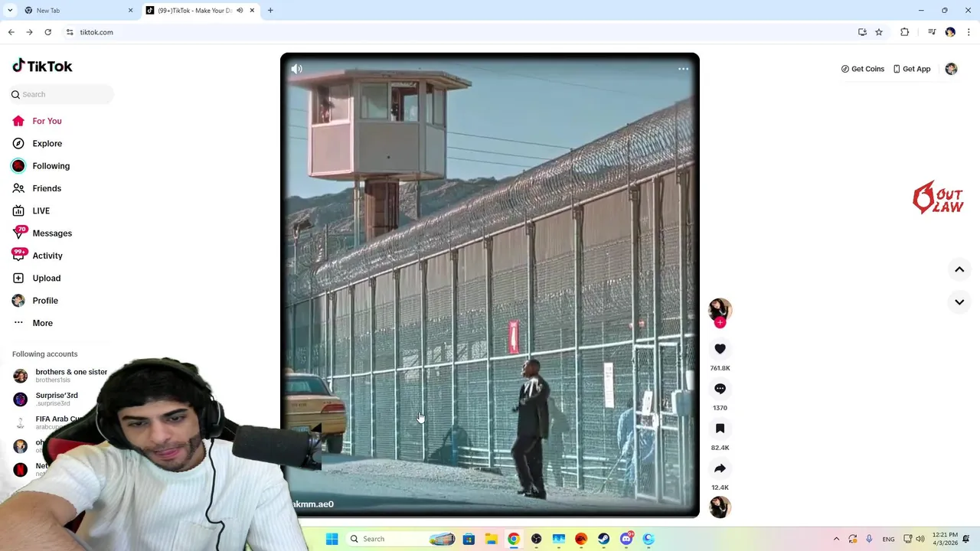Click the TikTok logo
Viewport: 980px width, 551px height.
42,66
